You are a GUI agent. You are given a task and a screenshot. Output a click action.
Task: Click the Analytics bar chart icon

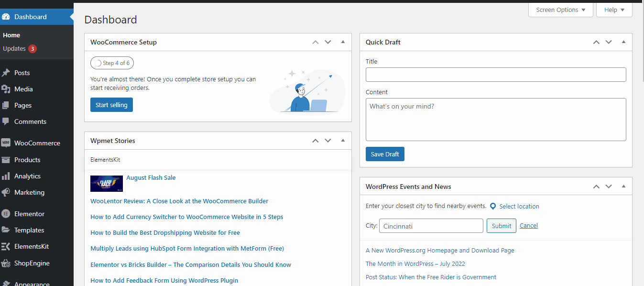point(6,176)
